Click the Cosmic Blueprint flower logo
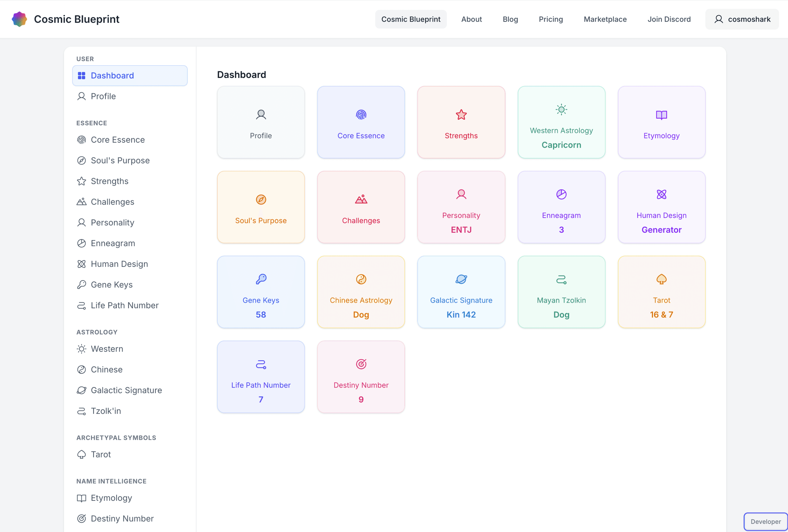Image resolution: width=788 pixels, height=532 pixels. coord(19,19)
